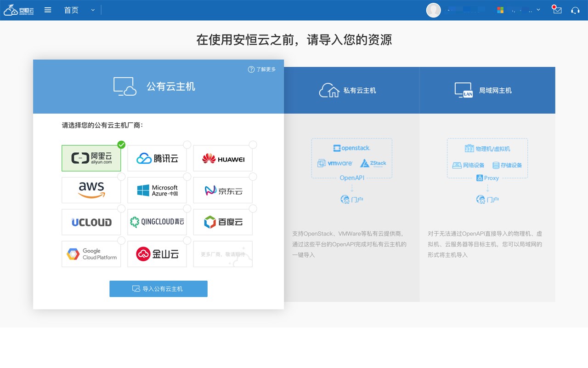This screenshot has width=588, height=368.
Task: Pick the Microsoft Azure 中国 card
Action: 157,190
